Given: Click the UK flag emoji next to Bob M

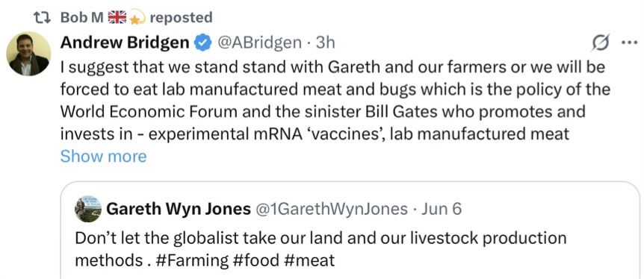Looking at the screenshot, I should [117, 18].
